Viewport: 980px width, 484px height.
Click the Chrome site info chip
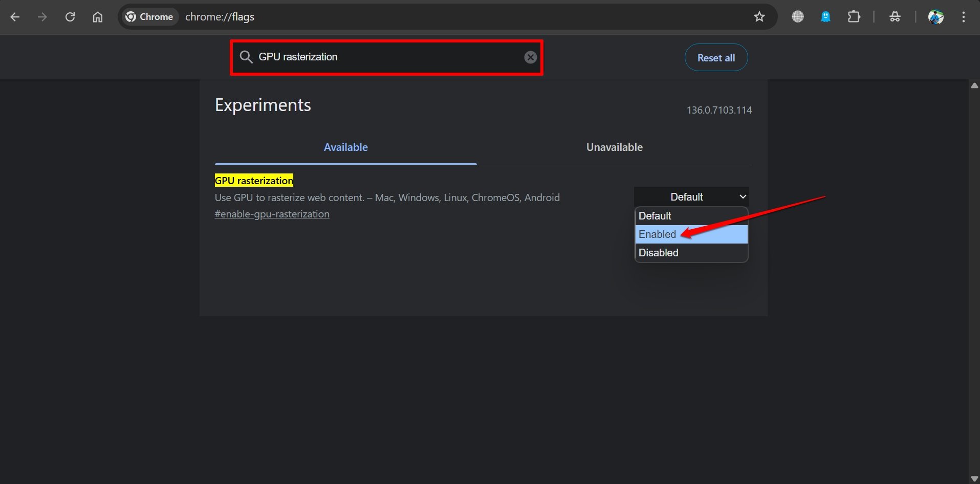point(149,17)
